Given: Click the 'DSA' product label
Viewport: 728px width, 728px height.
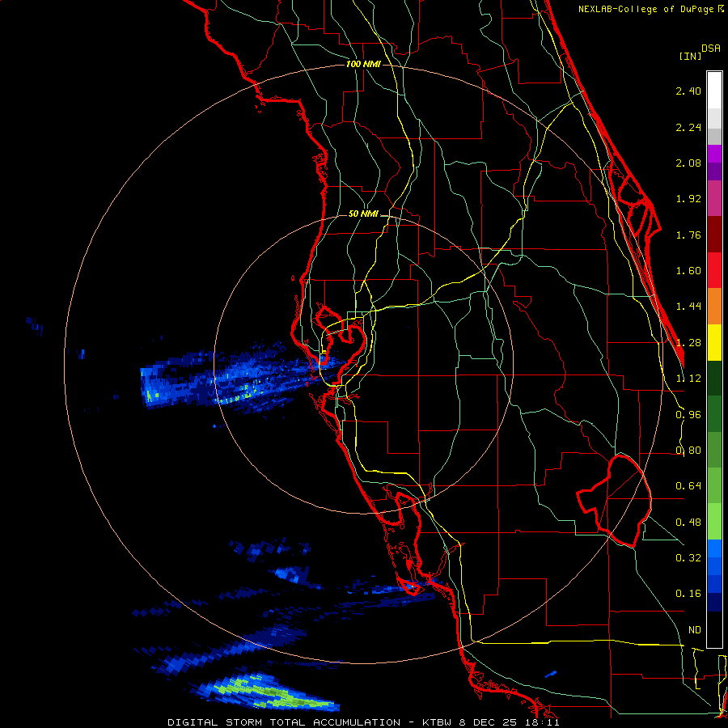Looking at the screenshot, I should 711,49.
